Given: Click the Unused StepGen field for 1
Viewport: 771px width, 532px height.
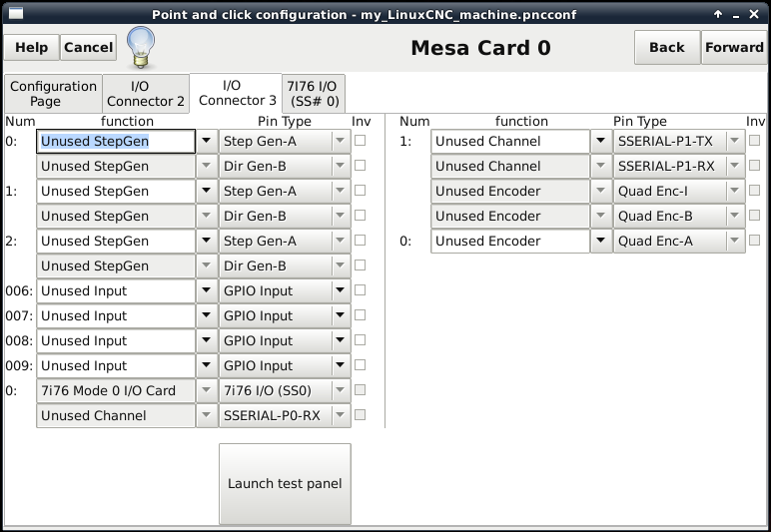Looking at the screenshot, I should [x=116, y=191].
